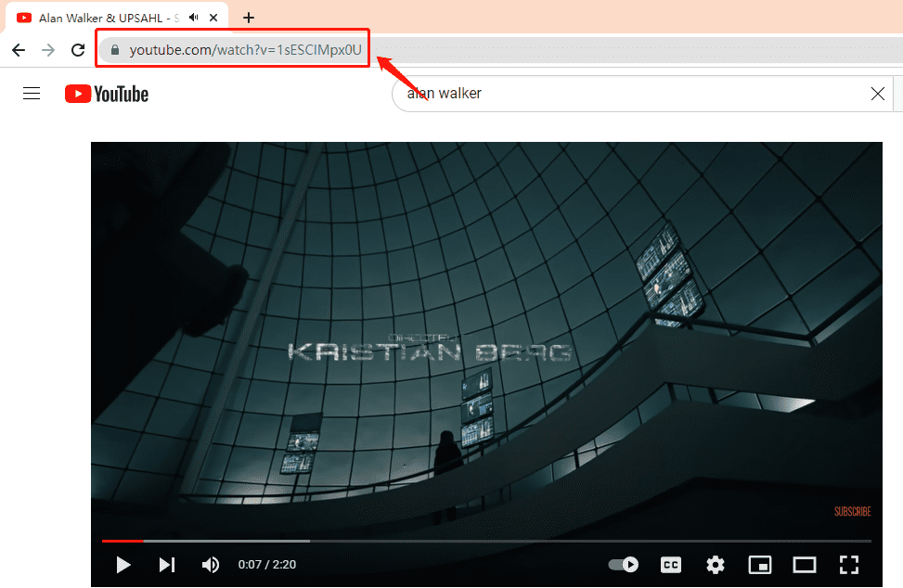Turn on closed captions

pyautogui.click(x=670, y=564)
